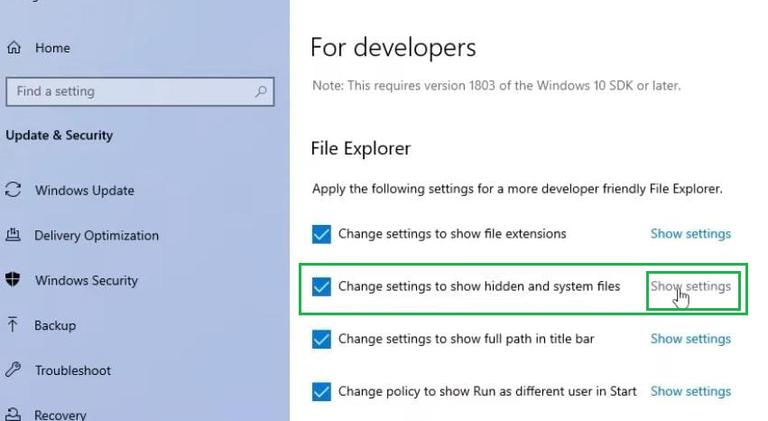The image size is (768, 421).
Task: Click the Delivery Optimization icon
Action: pos(13,235)
